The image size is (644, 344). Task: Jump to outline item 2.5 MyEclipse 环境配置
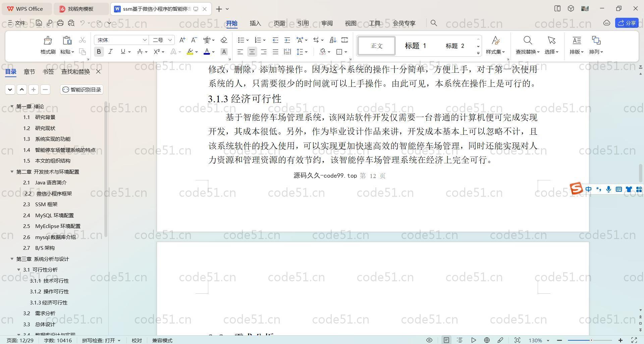point(52,226)
